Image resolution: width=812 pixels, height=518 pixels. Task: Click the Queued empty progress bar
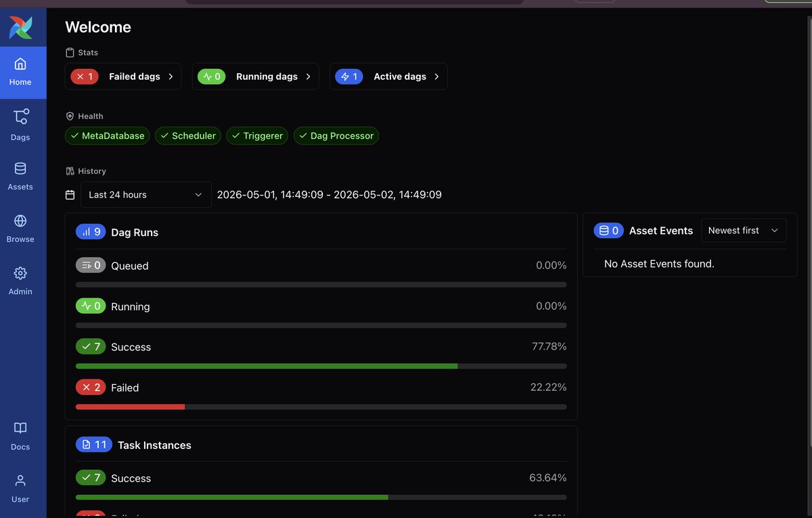pos(321,285)
